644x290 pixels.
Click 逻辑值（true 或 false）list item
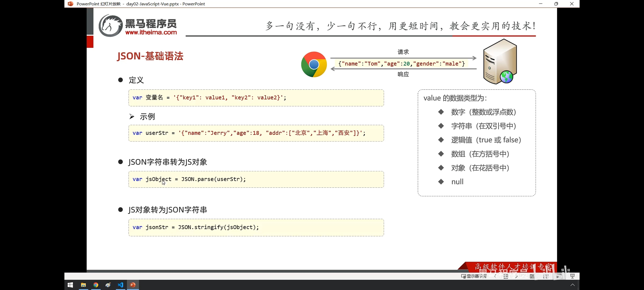(x=486, y=140)
